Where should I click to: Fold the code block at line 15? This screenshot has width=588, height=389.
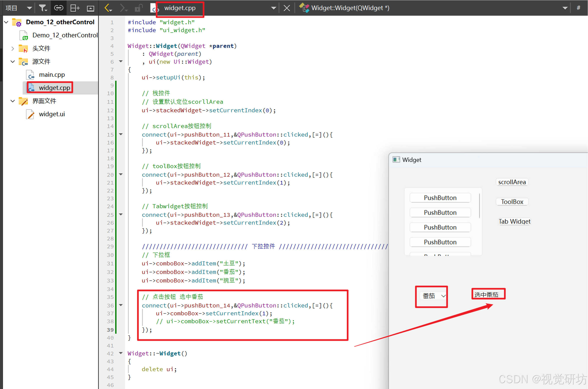121,134
